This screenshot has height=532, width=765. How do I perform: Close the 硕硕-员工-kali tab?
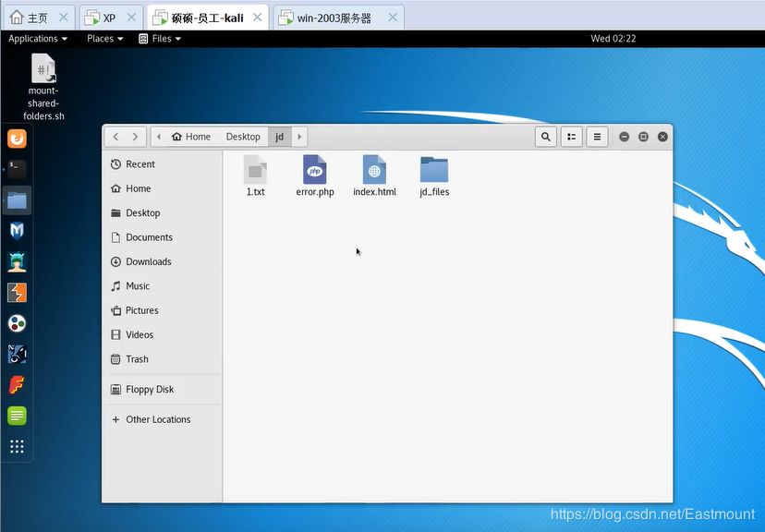(258, 18)
